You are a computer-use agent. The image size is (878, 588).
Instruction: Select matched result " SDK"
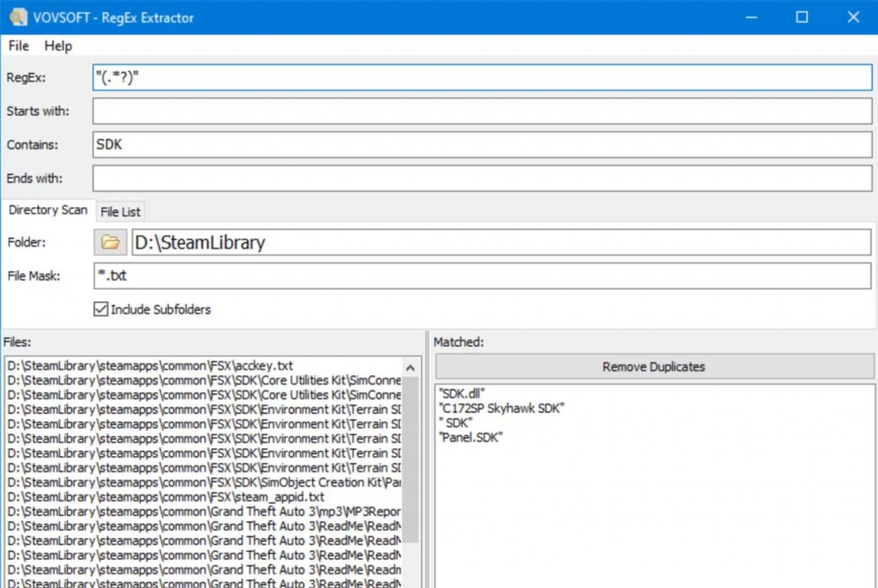[x=456, y=423]
